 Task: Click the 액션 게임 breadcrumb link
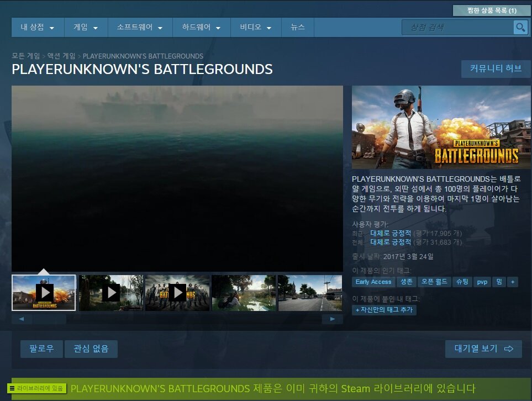pos(61,56)
